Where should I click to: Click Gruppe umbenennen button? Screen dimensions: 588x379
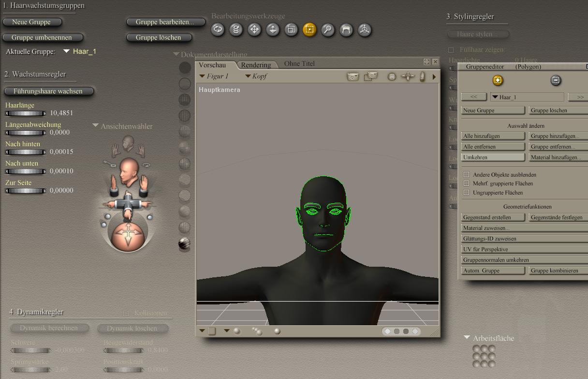point(43,37)
